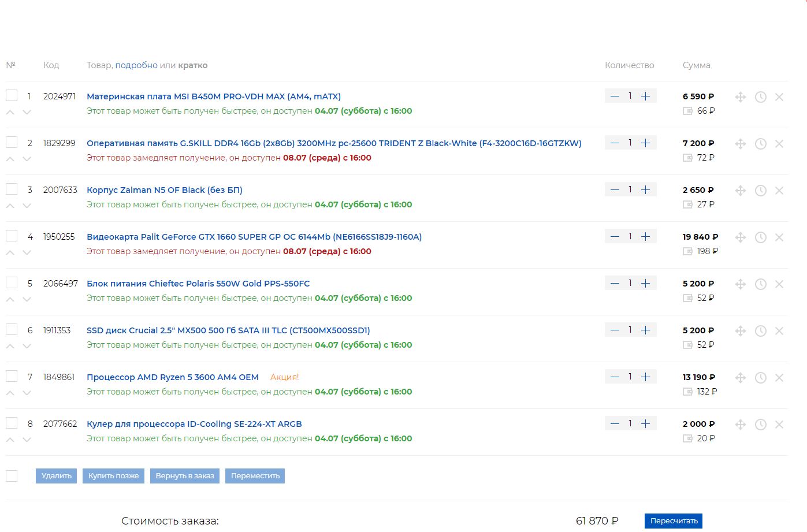Increase quantity of Zalman N5 case
Screen dimensions: 807x532
click(x=646, y=190)
